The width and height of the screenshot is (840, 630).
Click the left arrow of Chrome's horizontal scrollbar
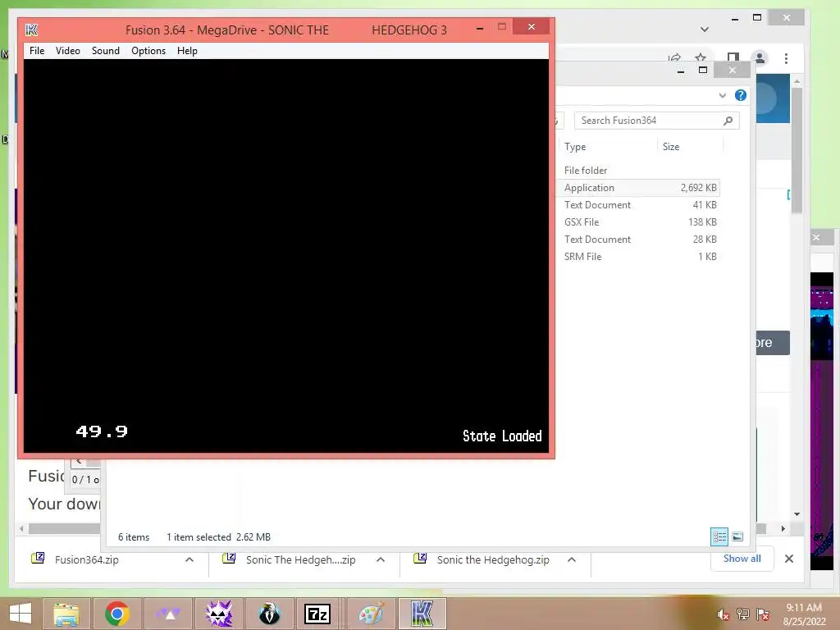(x=21, y=529)
